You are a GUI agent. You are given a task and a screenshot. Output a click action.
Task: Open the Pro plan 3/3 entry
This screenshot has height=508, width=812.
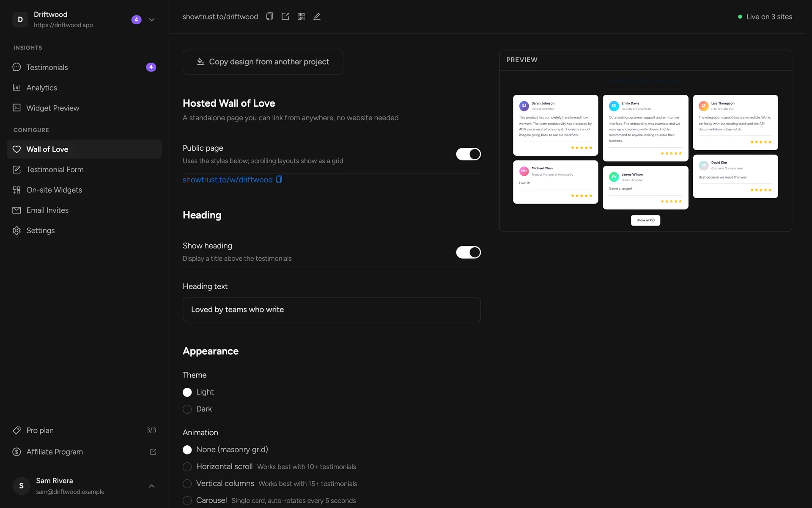pos(84,430)
